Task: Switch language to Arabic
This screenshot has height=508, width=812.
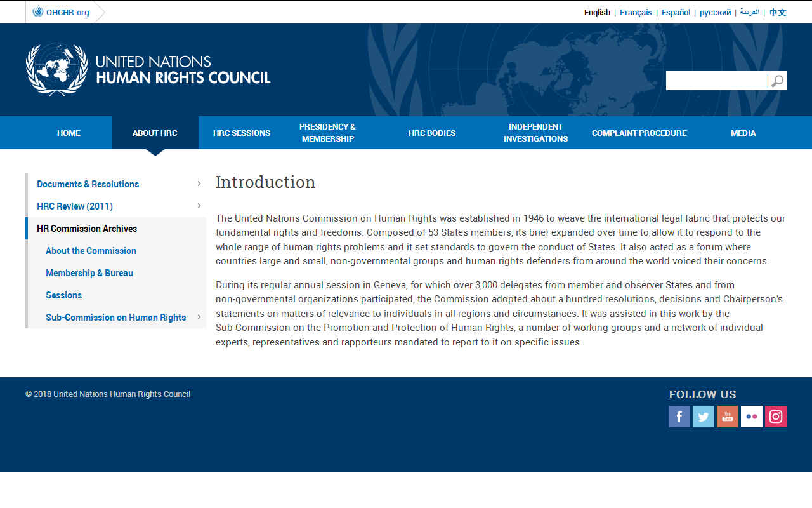Action: point(749,12)
